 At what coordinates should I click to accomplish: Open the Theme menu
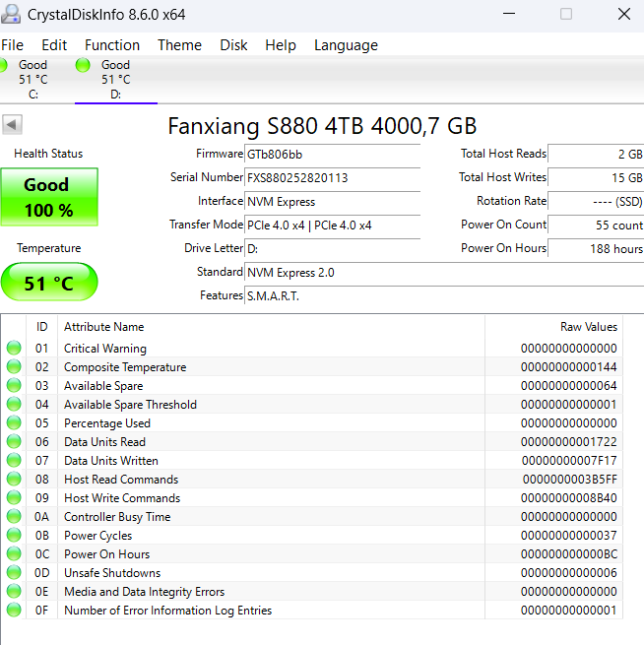click(x=179, y=45)
